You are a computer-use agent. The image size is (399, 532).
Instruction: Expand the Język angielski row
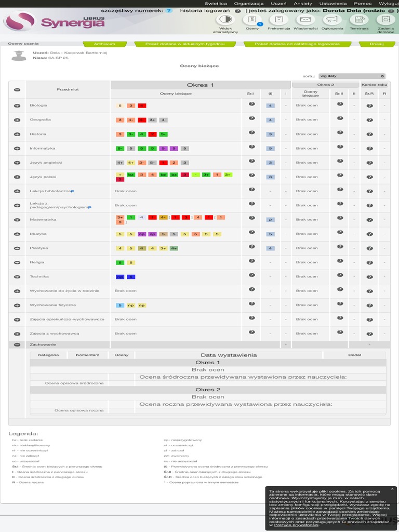coord(17,163)
